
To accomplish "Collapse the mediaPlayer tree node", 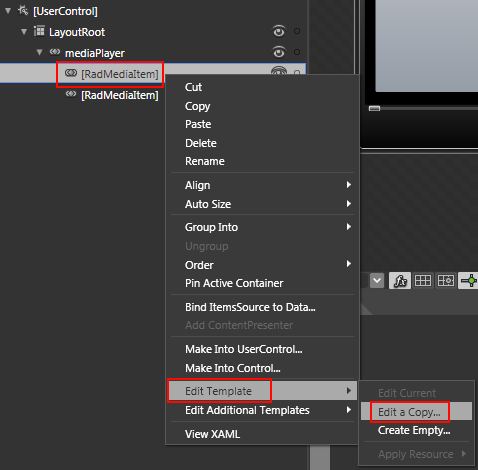I will tap(40, 53).
